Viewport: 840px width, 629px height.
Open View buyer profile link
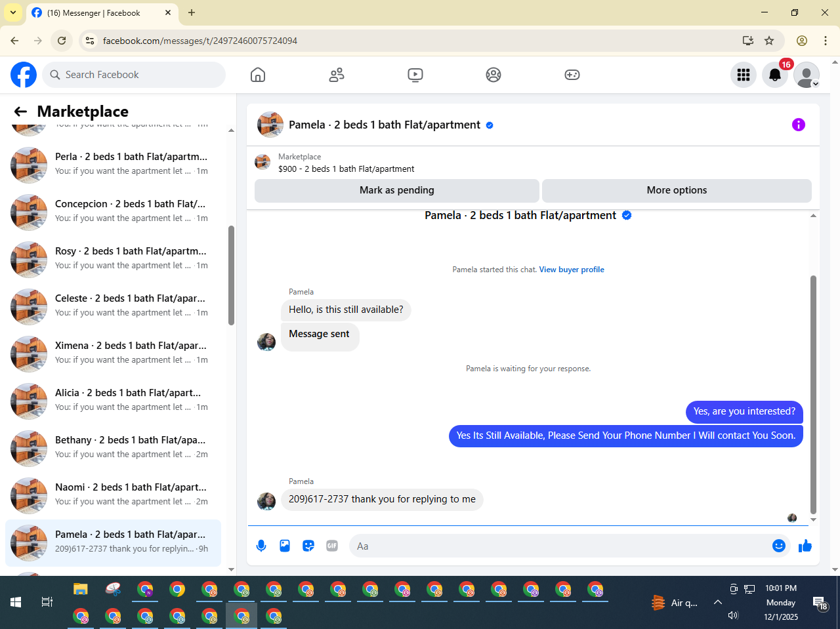(x=572, y=270)
